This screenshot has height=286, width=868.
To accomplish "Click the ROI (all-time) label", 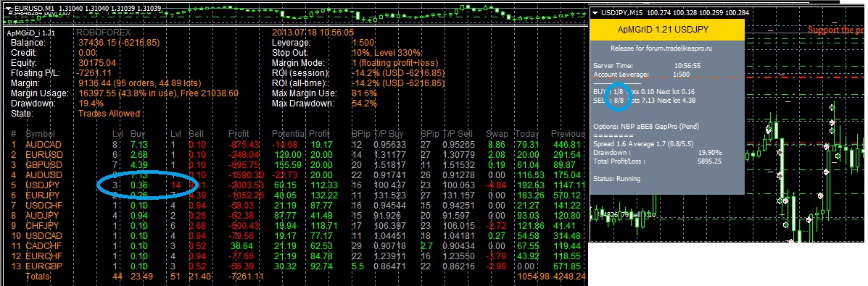I will click(301, 83).
